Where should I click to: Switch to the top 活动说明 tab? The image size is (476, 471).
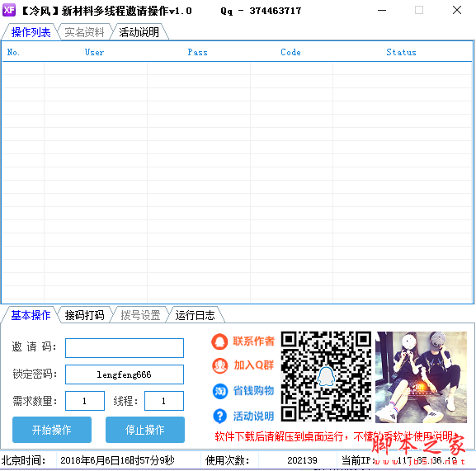pyautogui.click(x=139, y=32)
